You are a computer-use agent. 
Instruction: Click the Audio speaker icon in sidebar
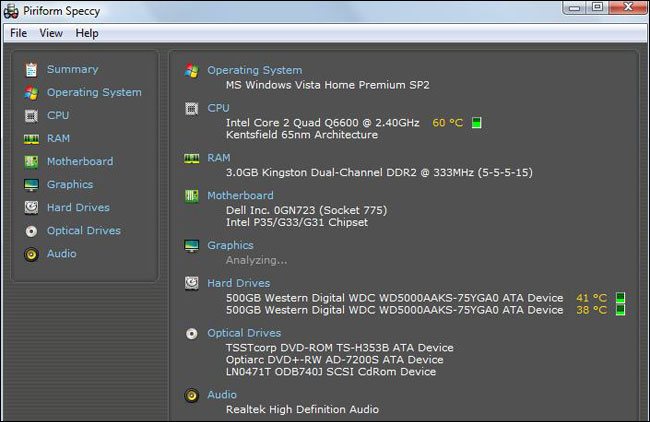pos(31,254)
